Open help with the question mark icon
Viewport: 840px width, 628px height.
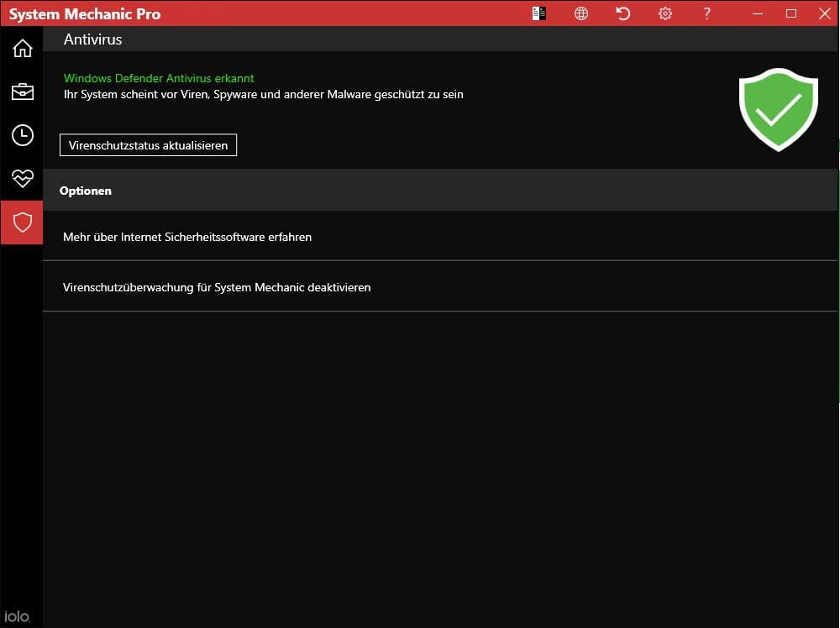pos(707,13)
